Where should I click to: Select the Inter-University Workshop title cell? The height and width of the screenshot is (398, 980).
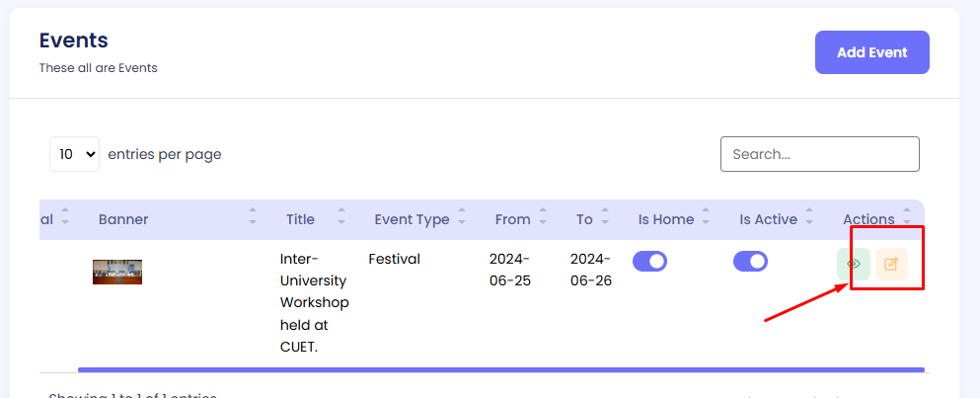click(x=314, y=302)
